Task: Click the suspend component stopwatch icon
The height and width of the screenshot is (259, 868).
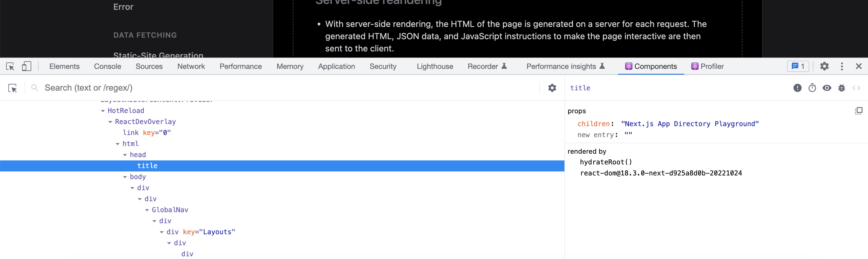Action: tap(812, 88)
